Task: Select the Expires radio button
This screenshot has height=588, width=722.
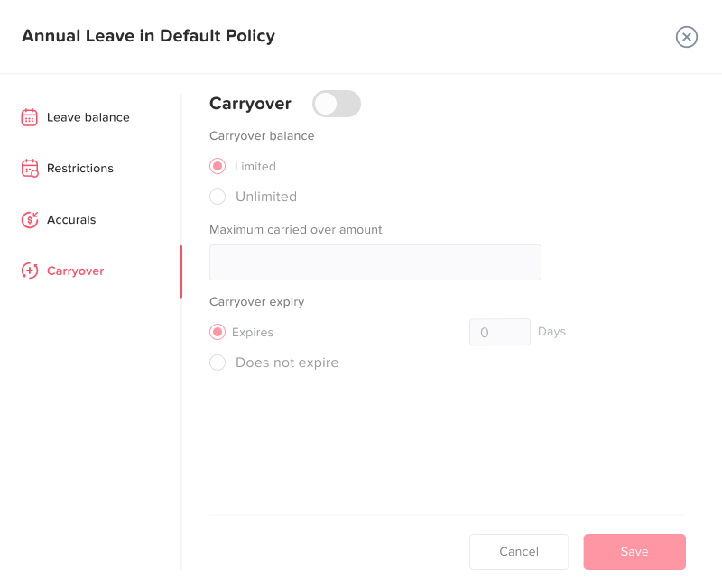Action: point(218,332)
